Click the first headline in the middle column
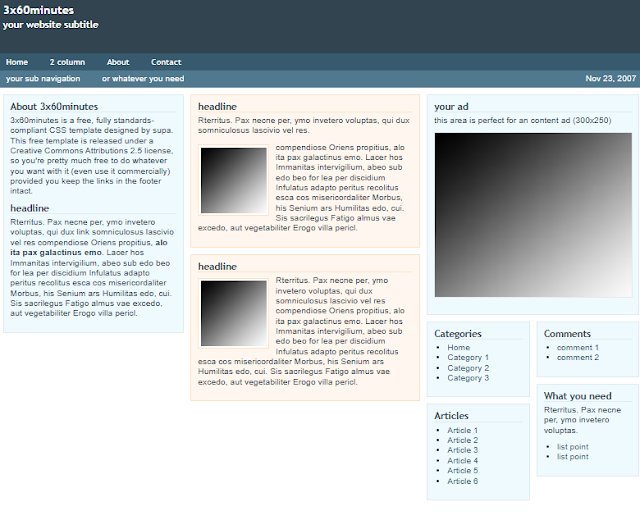This screenshot has height=511, width=640. (x=217, y=107)
